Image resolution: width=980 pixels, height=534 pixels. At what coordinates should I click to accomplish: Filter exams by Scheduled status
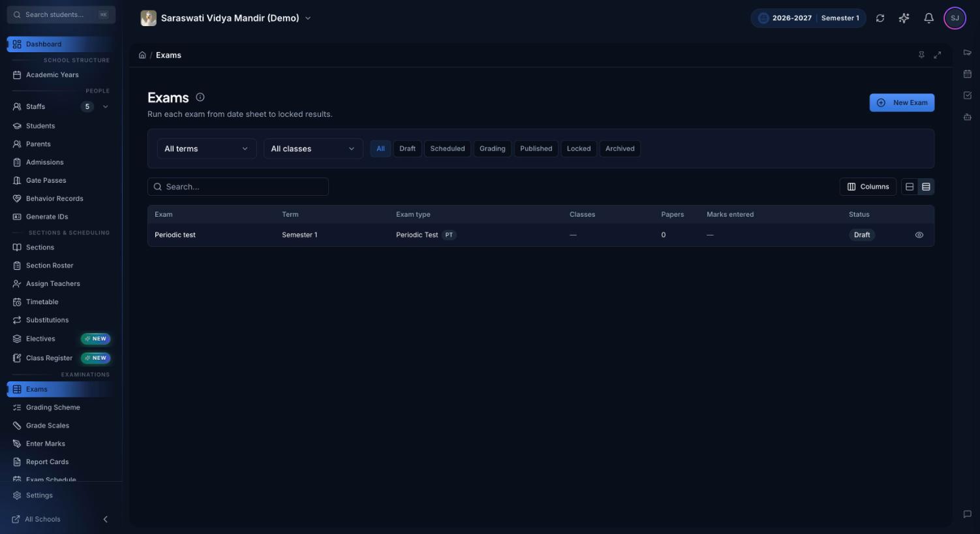click(448, 149)
